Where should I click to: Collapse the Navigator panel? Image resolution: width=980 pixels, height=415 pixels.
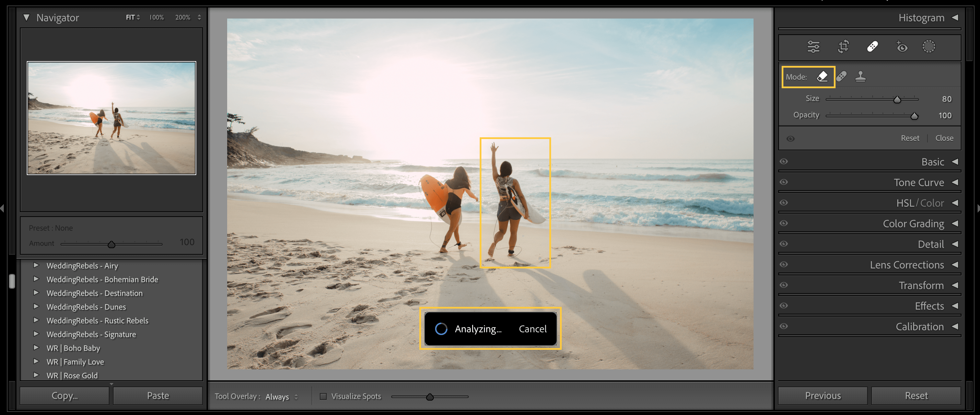[26, 17]
